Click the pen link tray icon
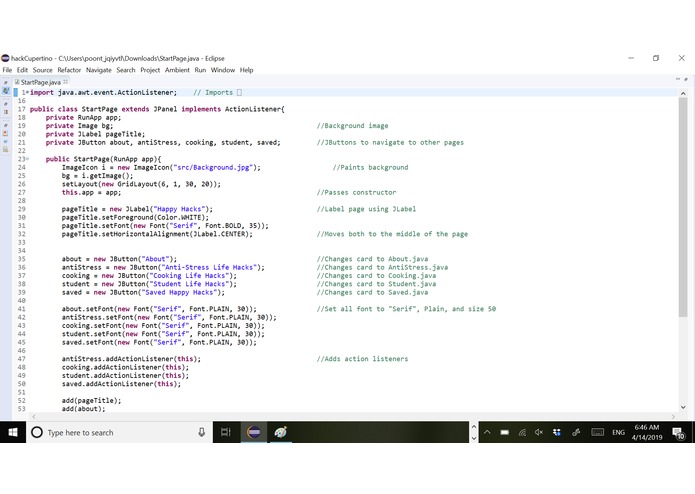Viewport: 695px width, 494px height. [576, 432]
